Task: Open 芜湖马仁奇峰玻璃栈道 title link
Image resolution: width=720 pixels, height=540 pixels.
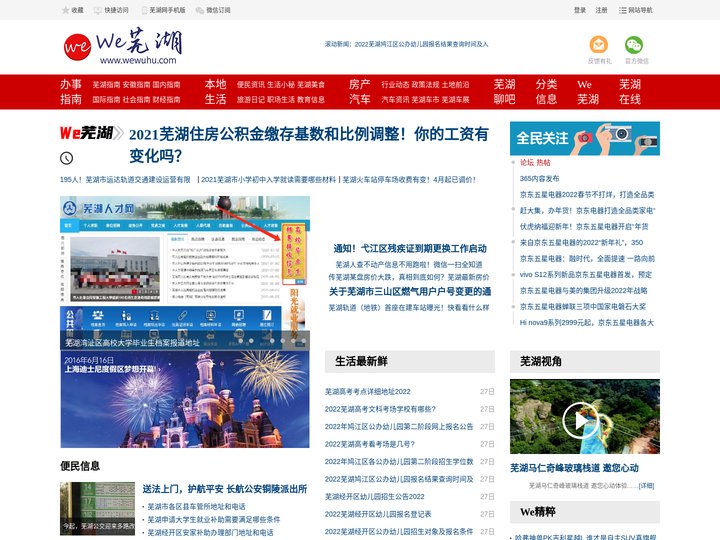Action: pos(574,468)
